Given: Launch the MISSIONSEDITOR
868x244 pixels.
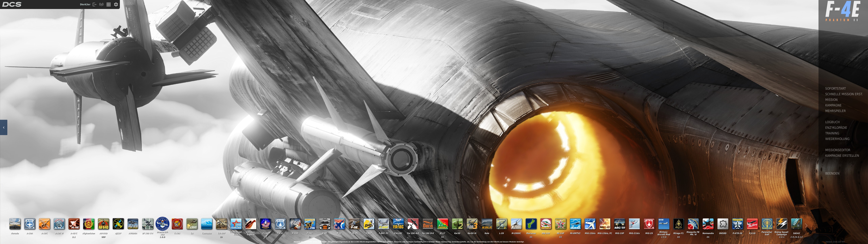Looking at the screenshot, I should pos(838,150).
